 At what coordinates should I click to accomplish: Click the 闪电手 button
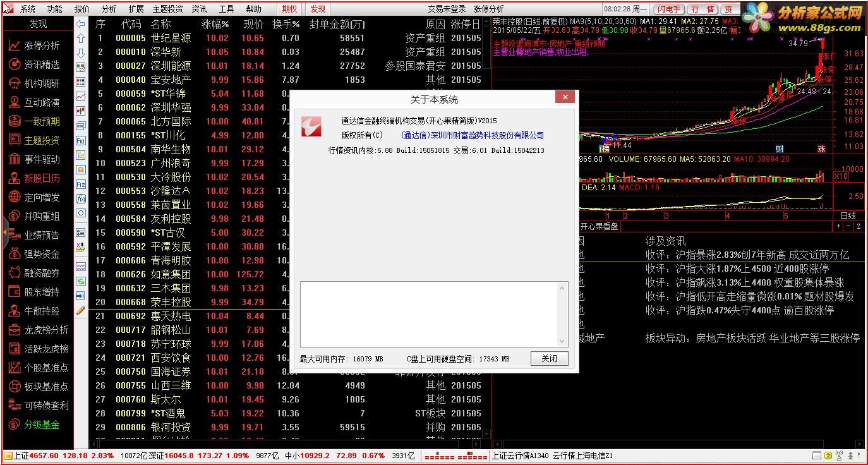pyautogui.click(x=668, y=9)
